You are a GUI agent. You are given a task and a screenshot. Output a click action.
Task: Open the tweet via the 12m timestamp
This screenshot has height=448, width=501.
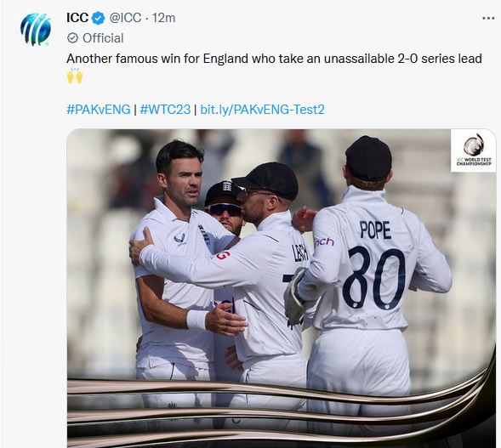point(163,18)
